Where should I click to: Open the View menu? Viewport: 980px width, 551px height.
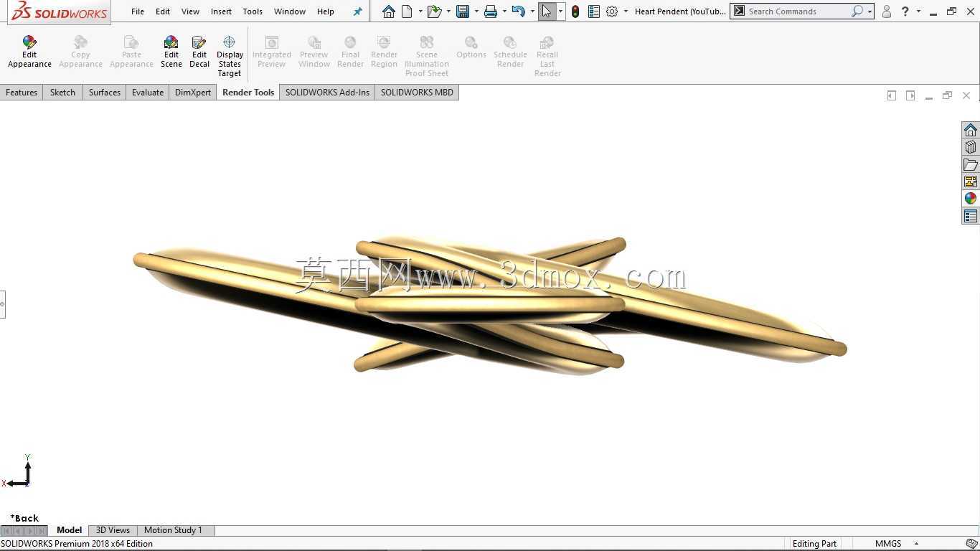pyautogui.click(x=190, y=11)
